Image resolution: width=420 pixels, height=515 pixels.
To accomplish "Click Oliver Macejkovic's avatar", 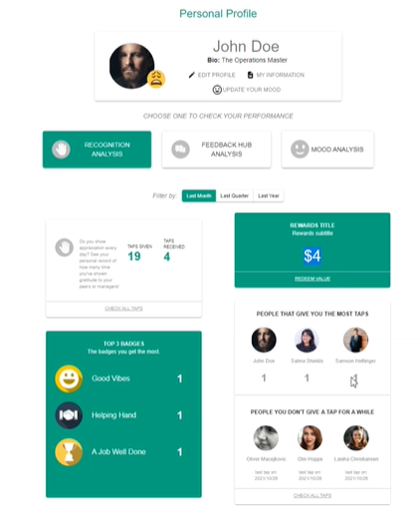I will coord(266,438).
